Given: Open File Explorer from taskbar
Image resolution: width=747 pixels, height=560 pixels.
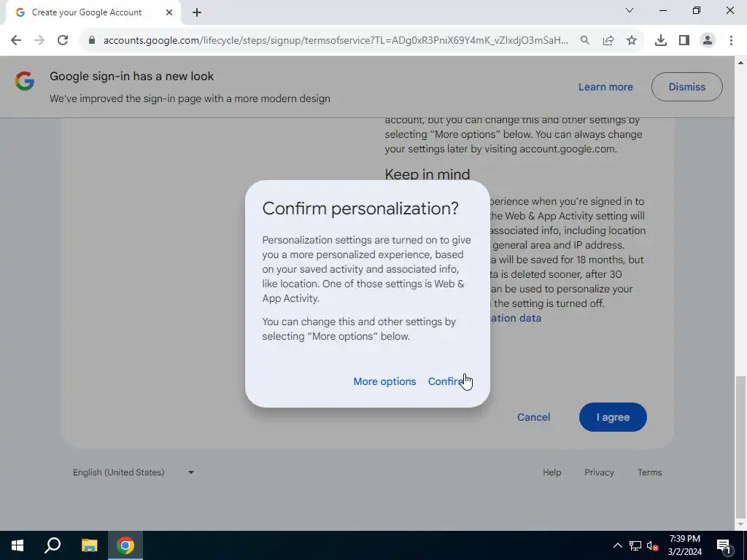Looking at the screenshot, I should pyautogui.click(x=89, y=545).
